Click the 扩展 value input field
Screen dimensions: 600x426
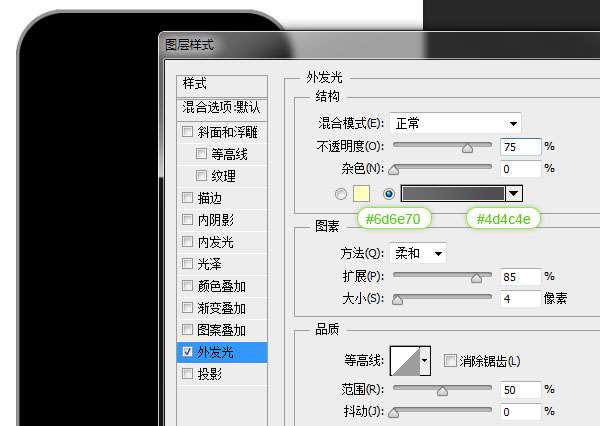tap(520, 277)
